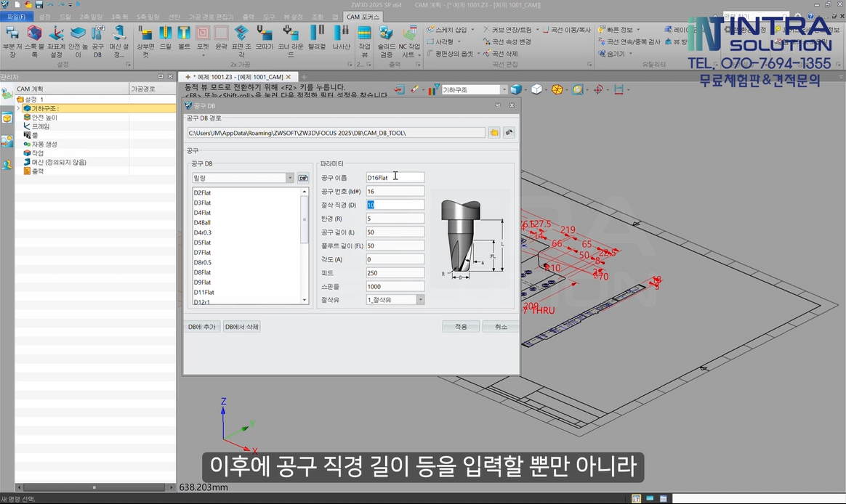846x504 pixels.
Task: Click the 스핀들 value field
Action: click(395, 286)
